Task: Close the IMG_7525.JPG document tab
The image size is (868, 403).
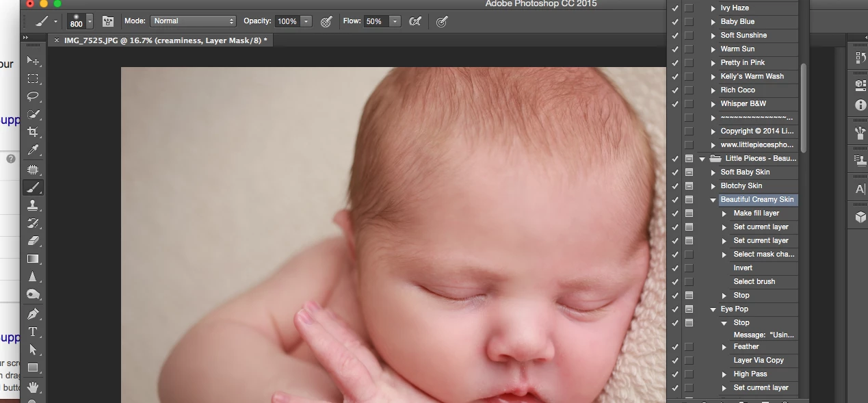Action: (x=57, y=40)
